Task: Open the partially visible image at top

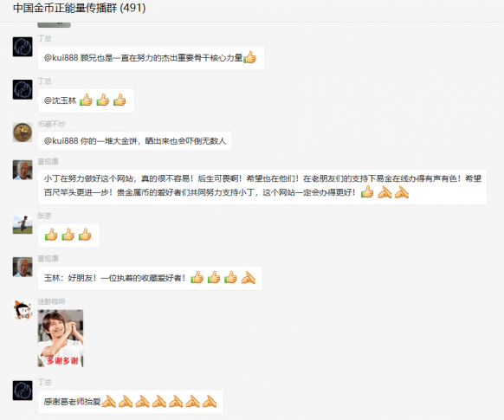Action: click(54, 25)
